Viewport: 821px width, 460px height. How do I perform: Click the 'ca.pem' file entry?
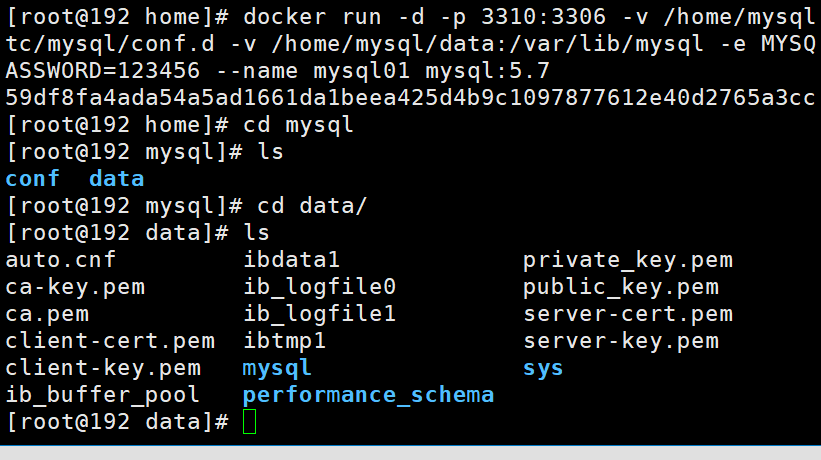pos(47,315)
